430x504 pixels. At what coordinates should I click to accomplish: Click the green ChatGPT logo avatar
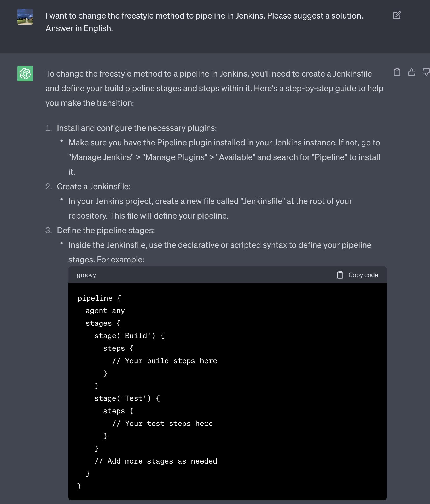pos(25,74)
